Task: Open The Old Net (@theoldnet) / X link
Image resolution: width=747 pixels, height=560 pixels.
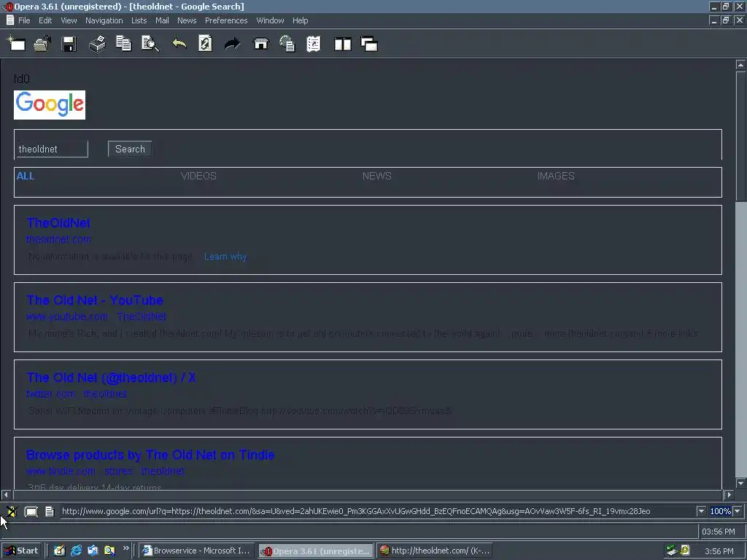Action: click(x=111, y=378)
